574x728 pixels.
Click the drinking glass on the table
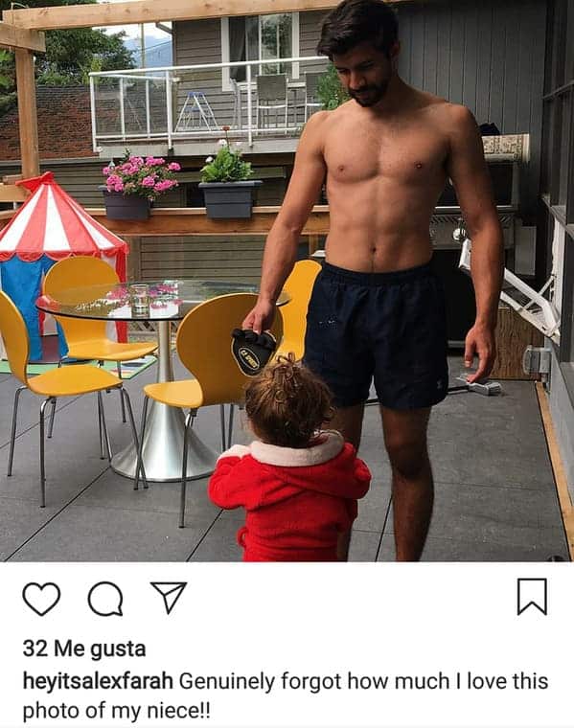click(x=139, y=299)
